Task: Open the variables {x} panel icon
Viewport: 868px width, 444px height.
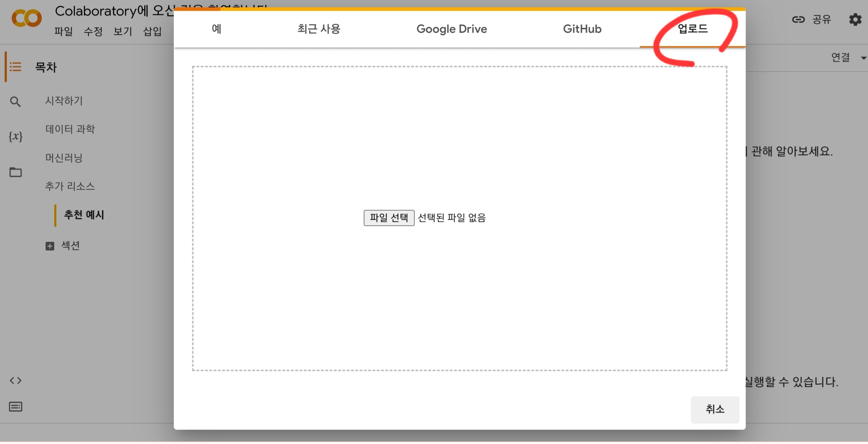Action: tap(15, 137)
